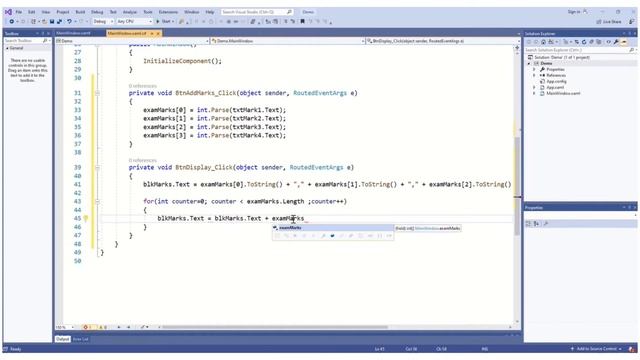Click the bookmark toolbar icon
The width and height of the screenshot is (640, 360).
(x=302, y=21)
